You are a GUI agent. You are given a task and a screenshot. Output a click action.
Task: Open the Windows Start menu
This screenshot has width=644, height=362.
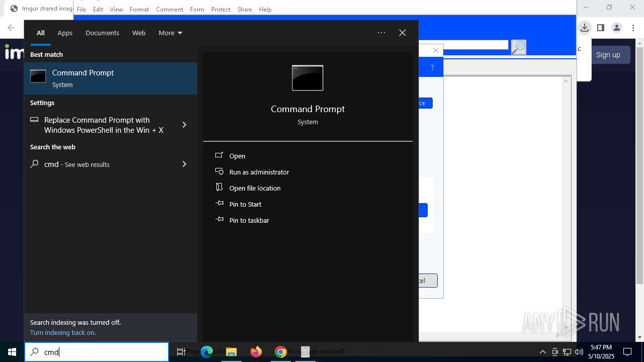click(12, 352)
